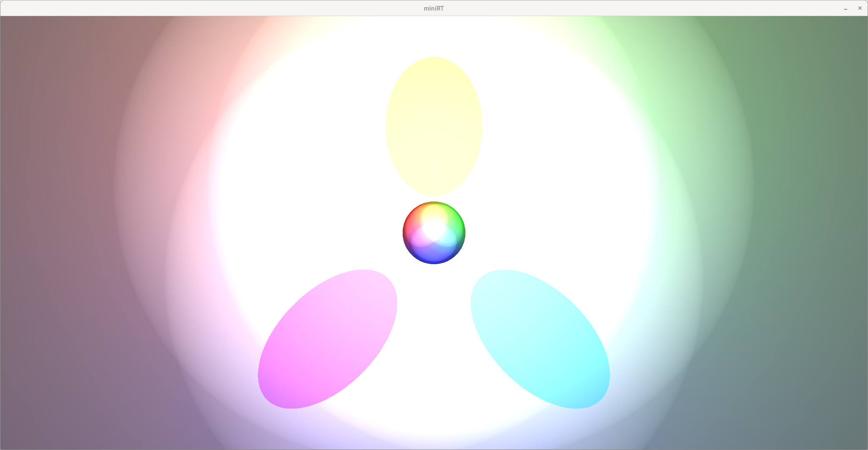Click the magenta highlight on the sphere
868x450 pixels.
click(x=419, y=238)
